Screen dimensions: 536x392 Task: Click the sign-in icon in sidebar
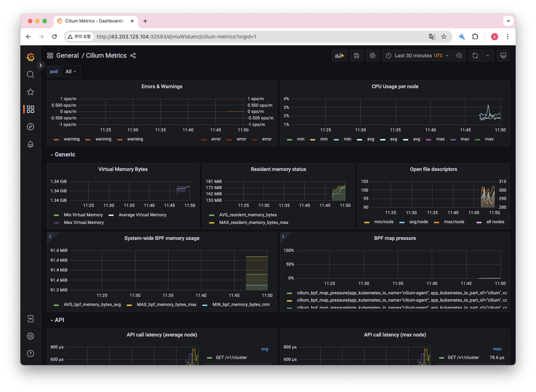31,319
